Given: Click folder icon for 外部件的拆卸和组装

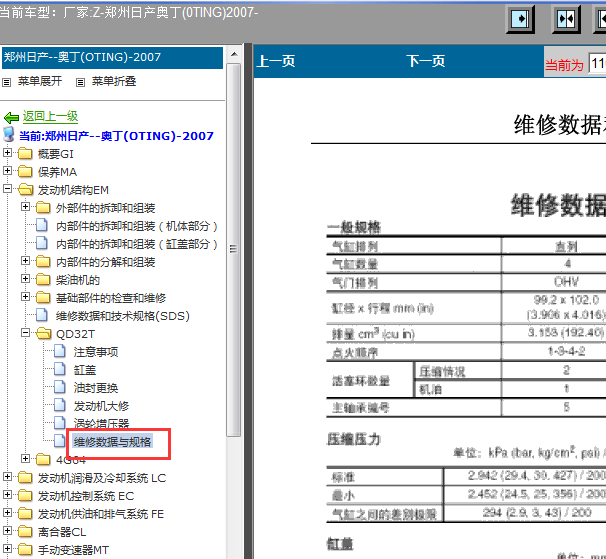Looking at the screenshot, I should click(43, 208).
